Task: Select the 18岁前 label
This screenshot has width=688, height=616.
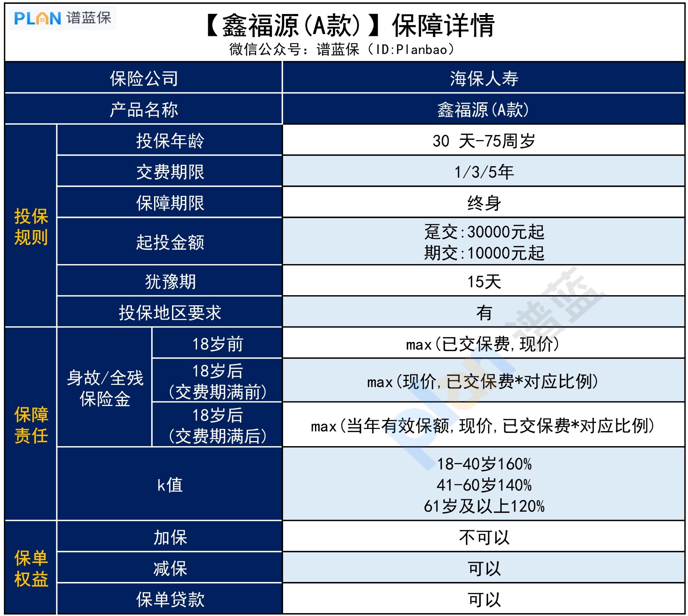Action: [x=218, y=343]
